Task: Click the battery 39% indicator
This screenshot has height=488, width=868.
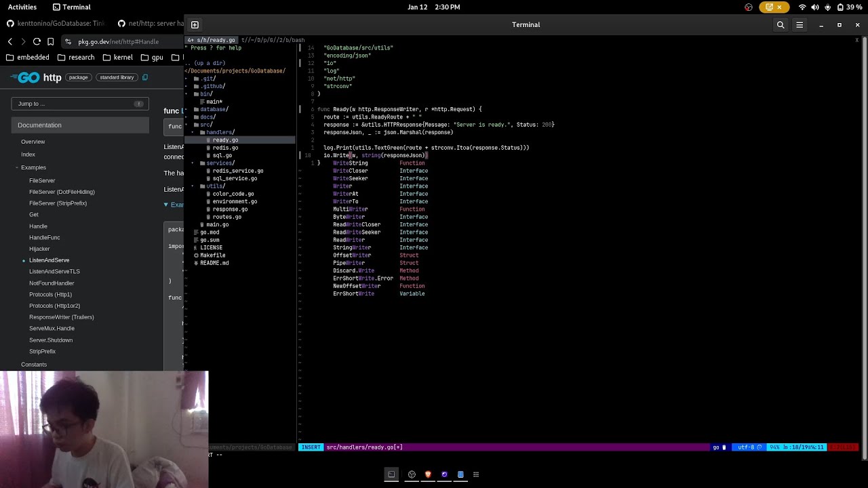Action: (x=850, y=7)
